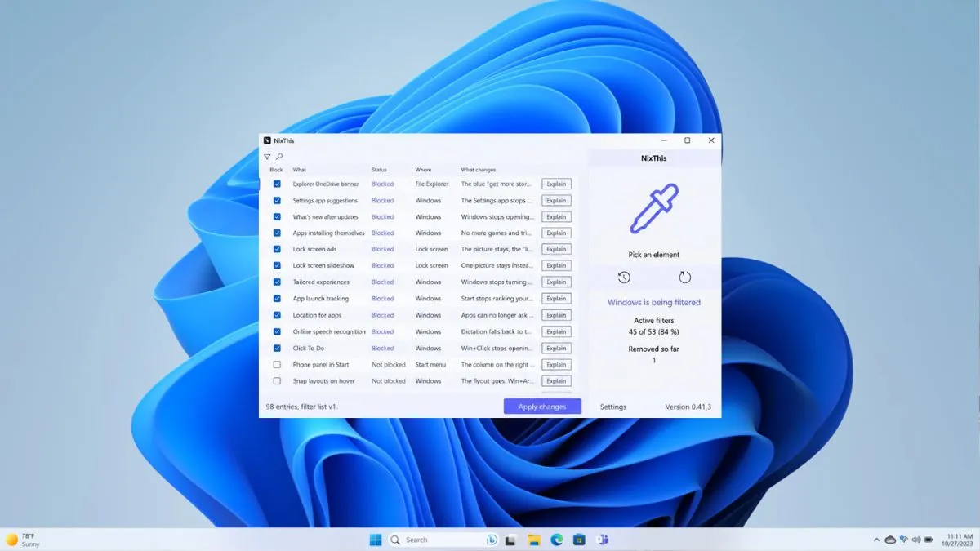This screenshot has height=551, width=980.
Task: Click the battery tray icon
Action: point(929,540)
